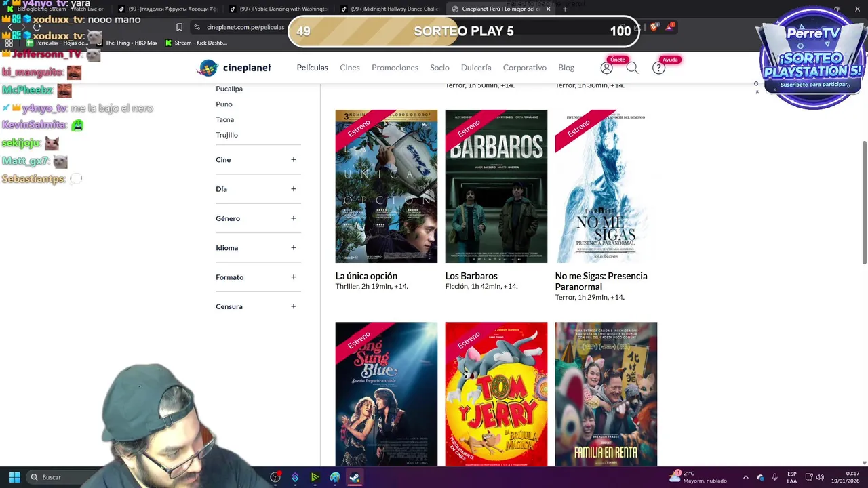
Task: Open the Cines menu item
Action: [350, 68]
